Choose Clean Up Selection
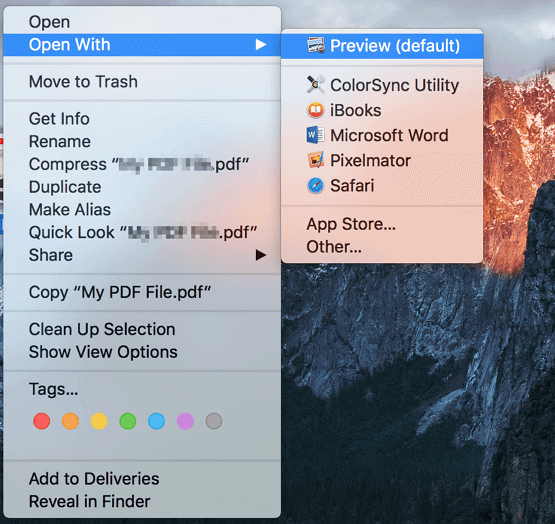This screenshot has width=555, height=524. point(142,329)
